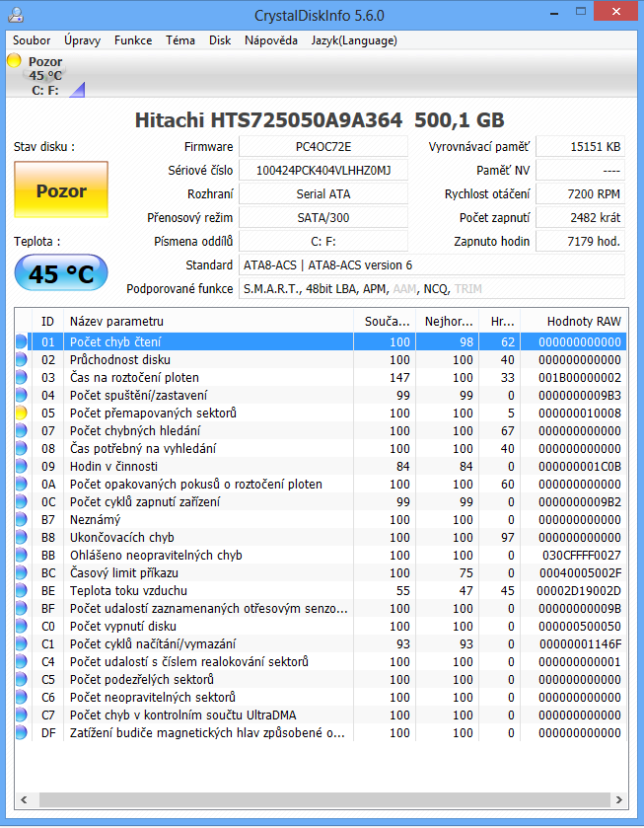Click the blue triangle marker under disk entry
The height and width of the screenshot is (828, 644).
pos(77,90)
